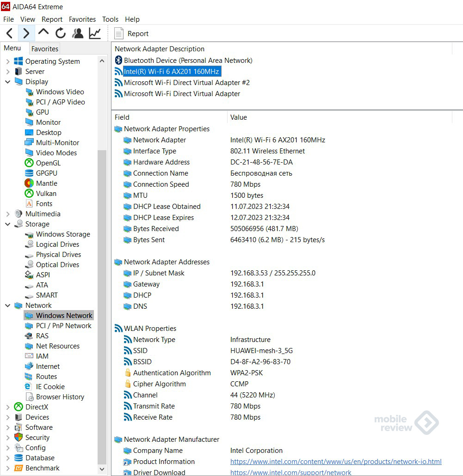Select Intel(R) Wi-Fi 6 AX201 160MHz adapter
This screenshot has width=463, height=476.
pyautogui.click(x=172, y=72)
